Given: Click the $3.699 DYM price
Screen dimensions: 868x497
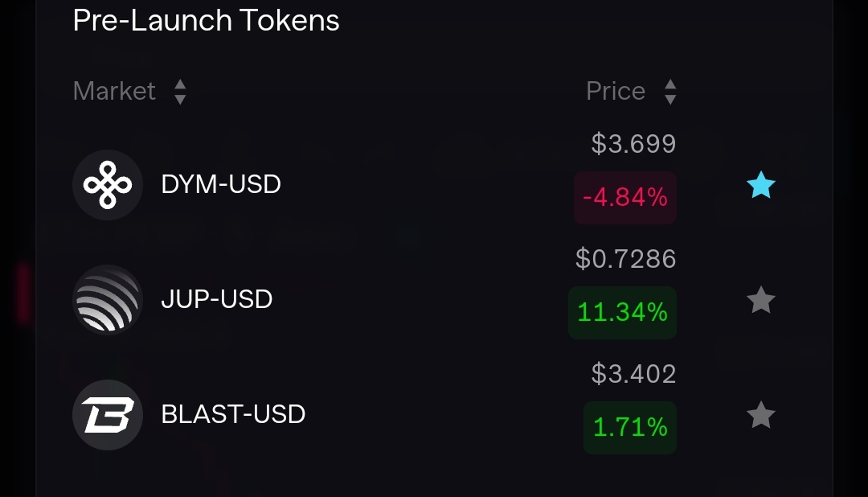Looking at the screenshot, I should (x=634, y=144).
